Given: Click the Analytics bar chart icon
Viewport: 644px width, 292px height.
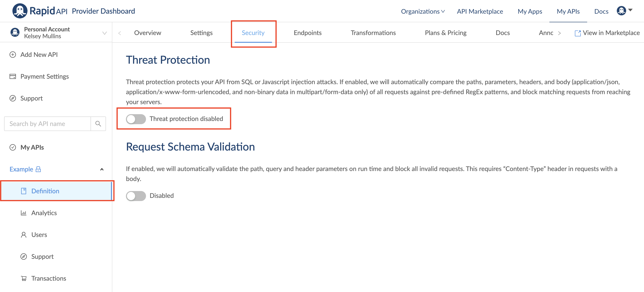Looking at the screenshot, I should 23,213.
